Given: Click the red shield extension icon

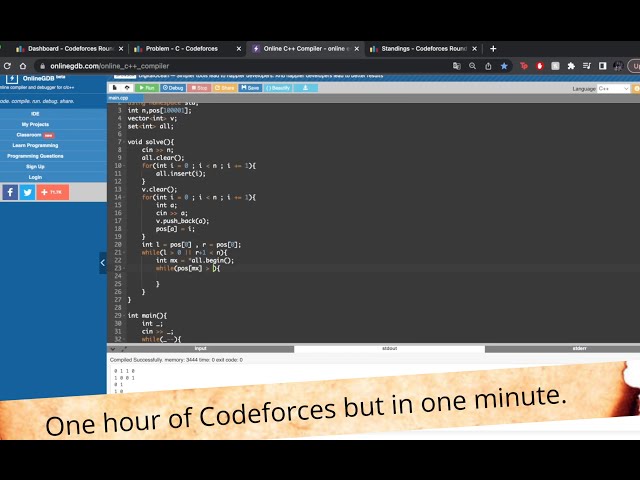Looking at the screenshot, I should 540,66.
